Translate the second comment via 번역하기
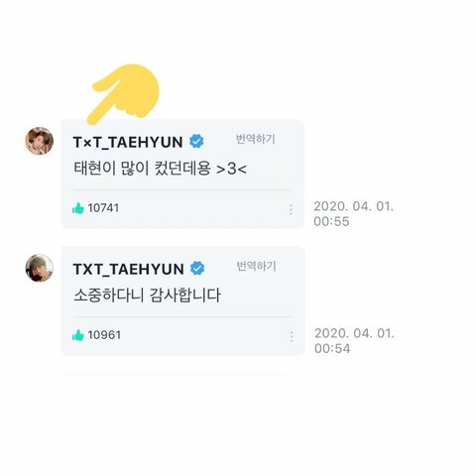476x476 pixels. coord(256,266)
